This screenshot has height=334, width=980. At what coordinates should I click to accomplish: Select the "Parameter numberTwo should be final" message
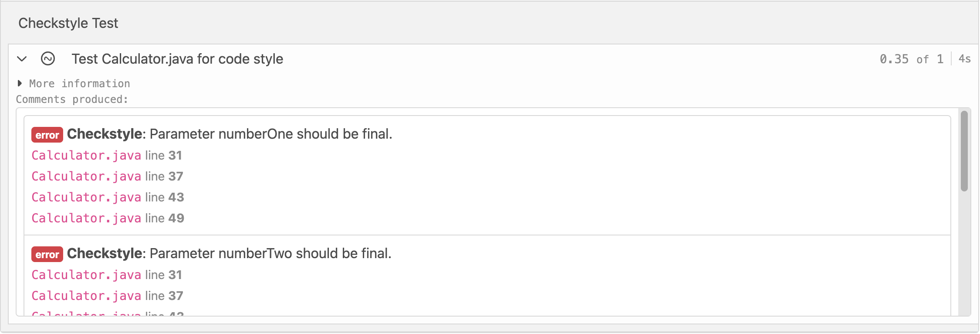[270, 254]
